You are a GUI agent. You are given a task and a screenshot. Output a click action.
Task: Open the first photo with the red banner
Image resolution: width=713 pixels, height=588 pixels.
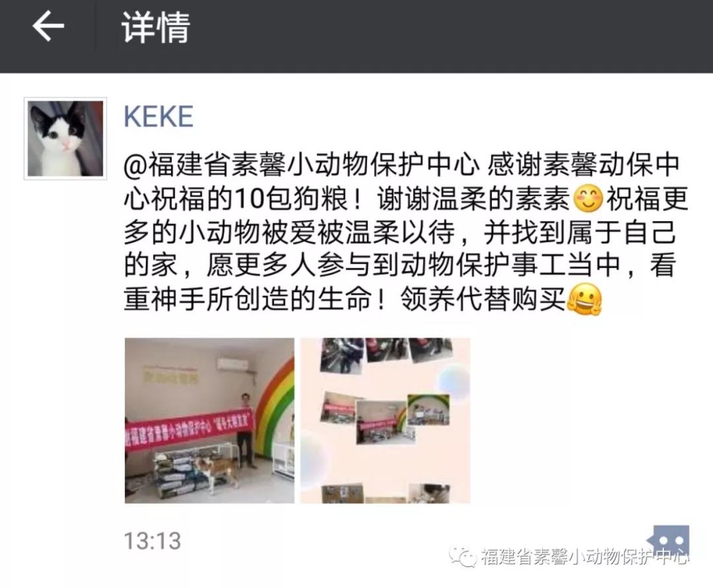(x=210, y=420)
